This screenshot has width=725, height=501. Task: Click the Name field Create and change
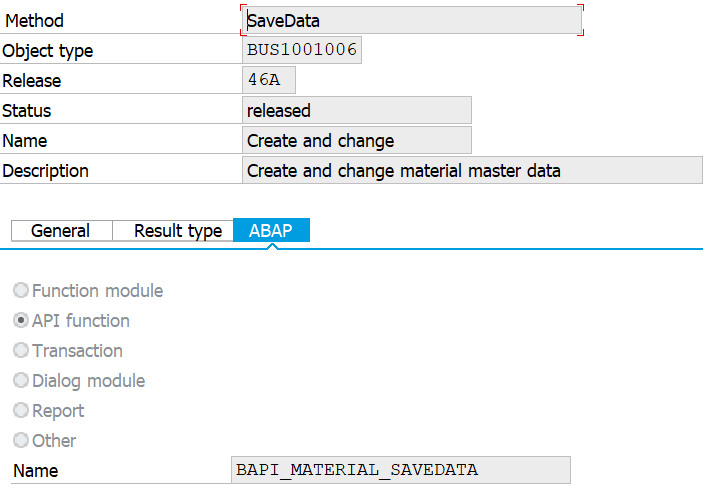click(x=357, y=140)
